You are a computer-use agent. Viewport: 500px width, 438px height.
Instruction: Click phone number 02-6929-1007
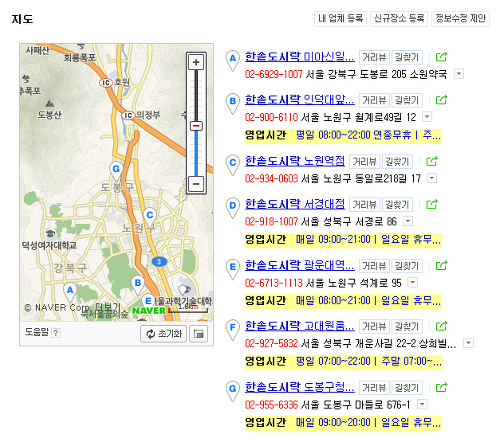(274, 74)
